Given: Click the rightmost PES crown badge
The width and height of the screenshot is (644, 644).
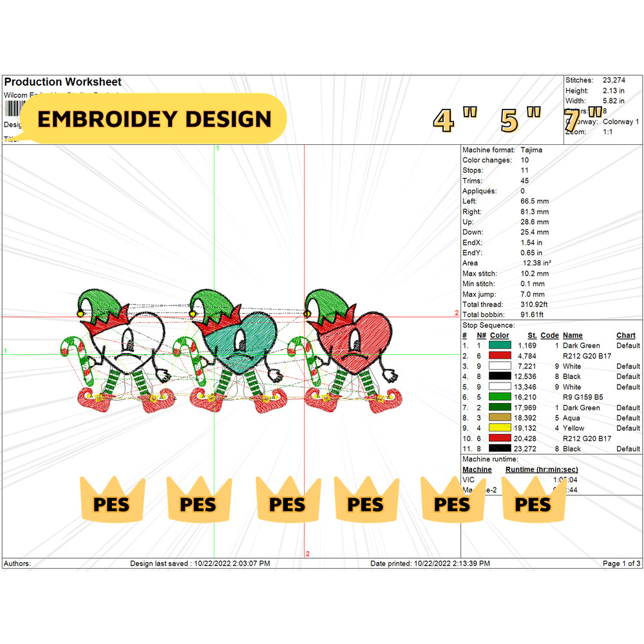Looking at the screenshot, I should point(533,499).
